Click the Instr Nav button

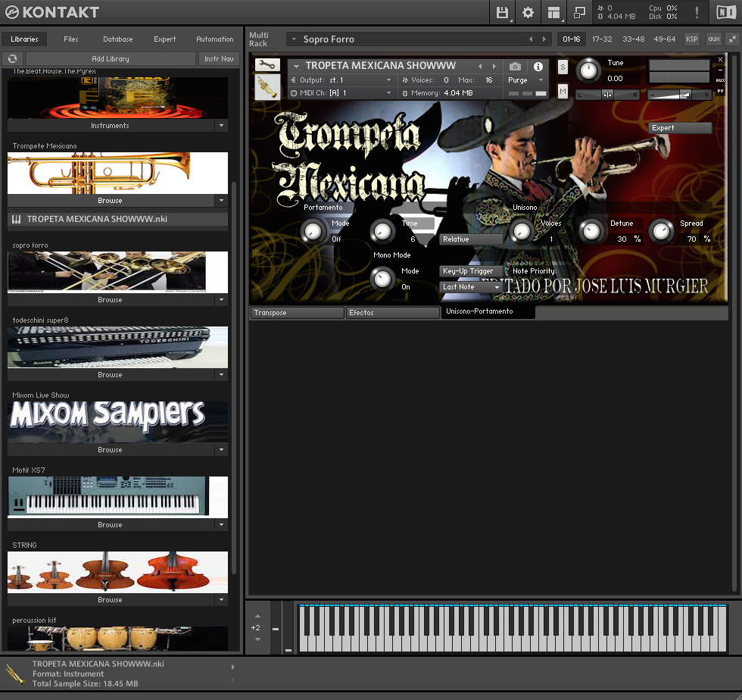pyautogui.click(x=219, y=59)
